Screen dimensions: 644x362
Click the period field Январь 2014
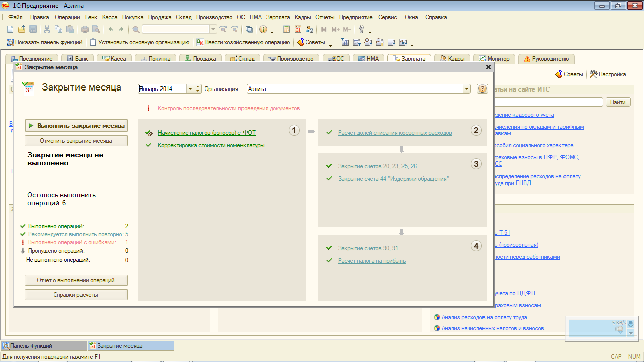point(162,89)
